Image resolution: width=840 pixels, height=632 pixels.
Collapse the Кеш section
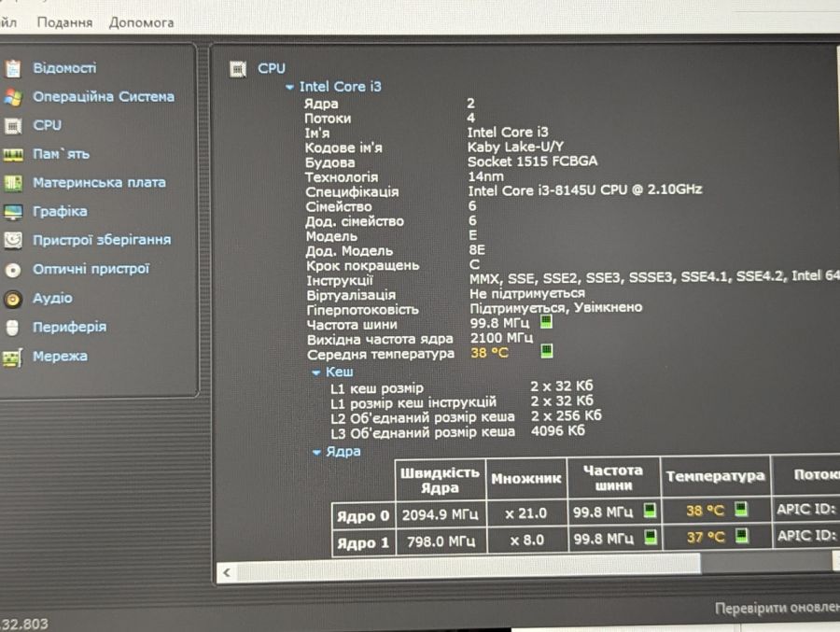pyautogui.click(x=316, y=372)
